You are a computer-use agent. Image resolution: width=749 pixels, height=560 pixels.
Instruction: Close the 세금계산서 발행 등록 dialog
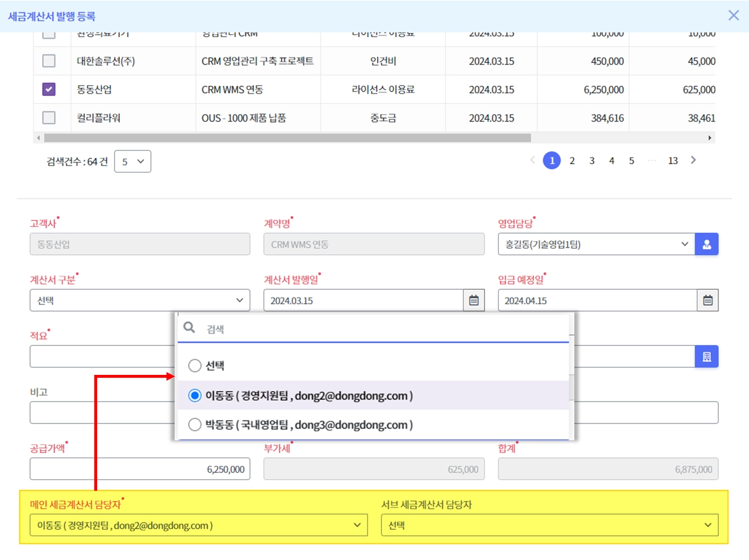coord(733,16)
